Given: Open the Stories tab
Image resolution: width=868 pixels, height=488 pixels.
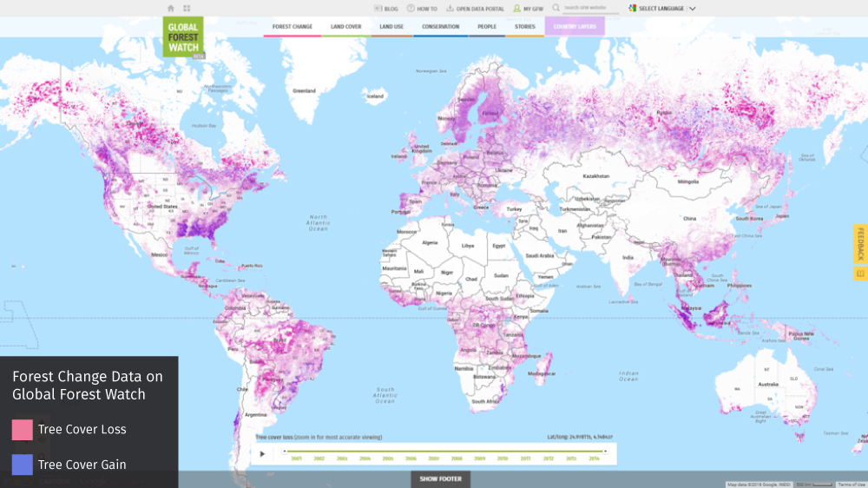Looking at the screenshot, I should (525, 27).
